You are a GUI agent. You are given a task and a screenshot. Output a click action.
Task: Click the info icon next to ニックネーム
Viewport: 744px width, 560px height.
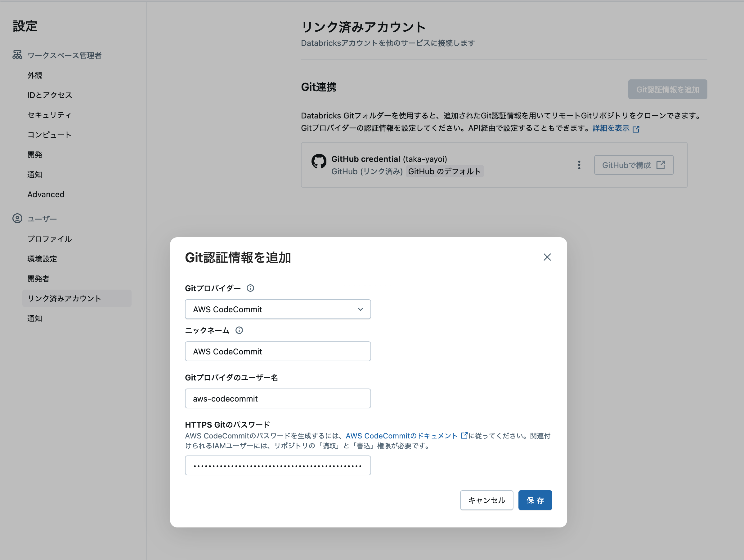[x=240, y=331]
